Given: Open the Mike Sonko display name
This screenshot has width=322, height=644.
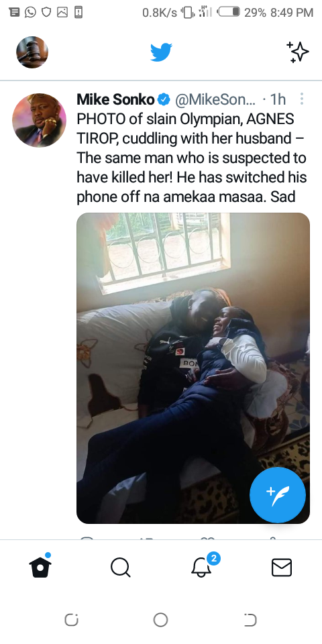Looking at the screenshot, I should click(115, 99).
